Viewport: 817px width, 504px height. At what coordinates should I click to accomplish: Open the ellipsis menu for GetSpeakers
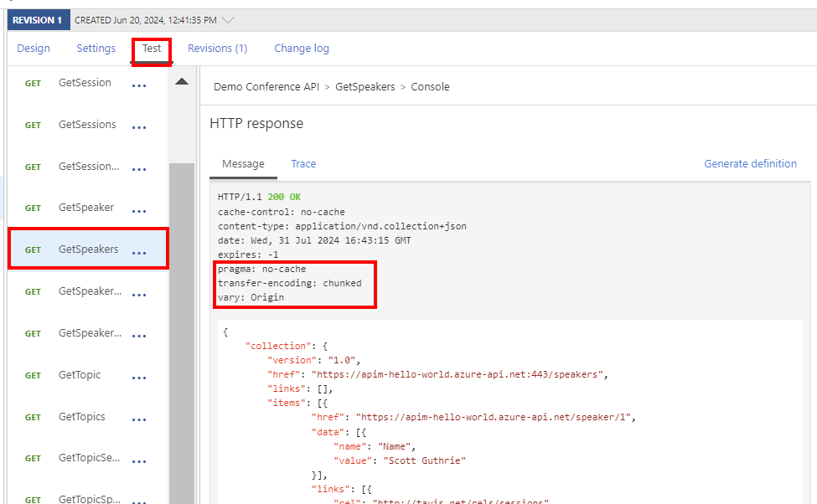[x=139, y=253]
